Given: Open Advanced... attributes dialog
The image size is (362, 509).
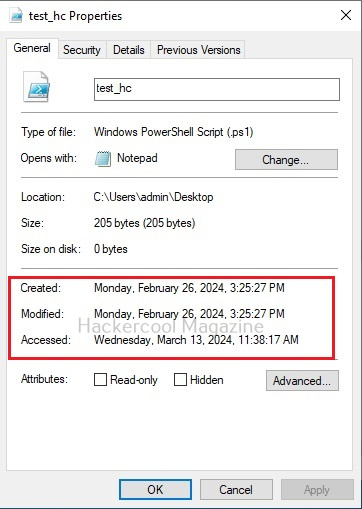Looking at the screenshot, I should coord(302,380).
